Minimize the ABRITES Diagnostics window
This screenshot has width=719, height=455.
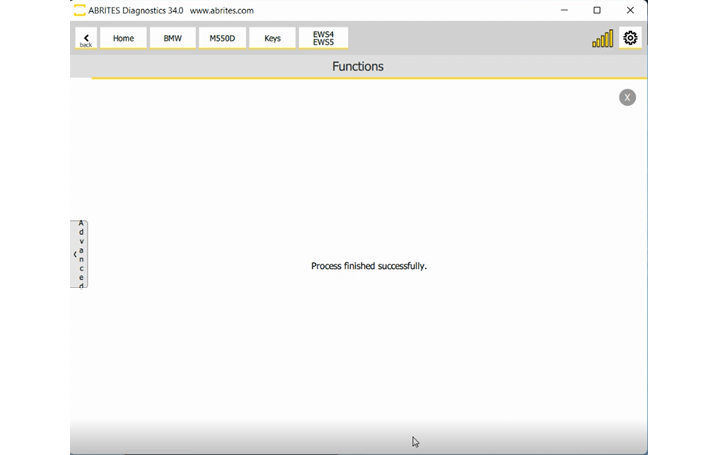pyautogui.click(x=564, y=10)
